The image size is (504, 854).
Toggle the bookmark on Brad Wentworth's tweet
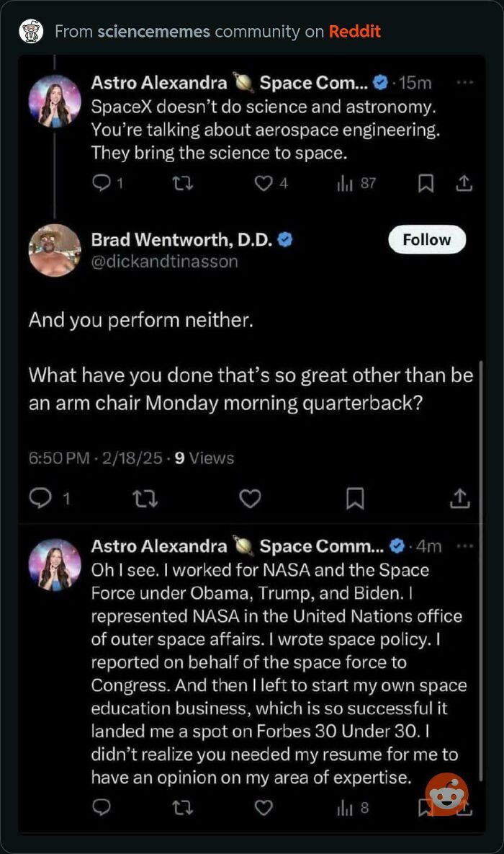356,497
